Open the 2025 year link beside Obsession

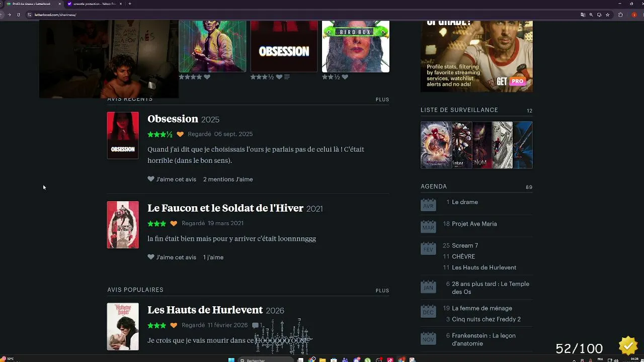click(210, 120)
